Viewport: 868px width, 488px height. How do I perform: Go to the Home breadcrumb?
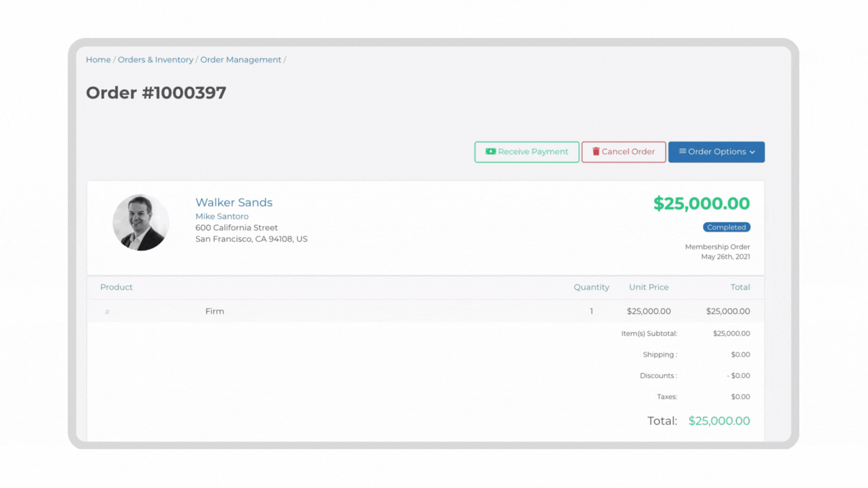[98, 60]
